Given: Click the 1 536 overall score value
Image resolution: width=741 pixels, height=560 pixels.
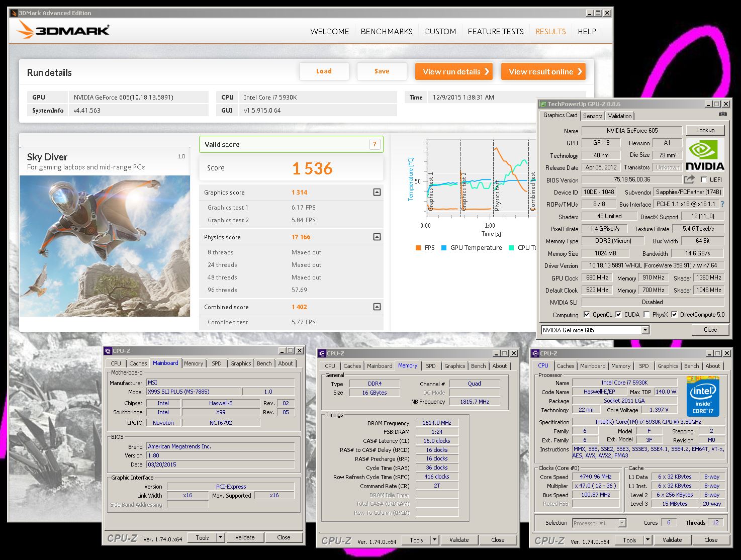Looking at the screenshot, I should pyautogui.click(x=312, y=168).
